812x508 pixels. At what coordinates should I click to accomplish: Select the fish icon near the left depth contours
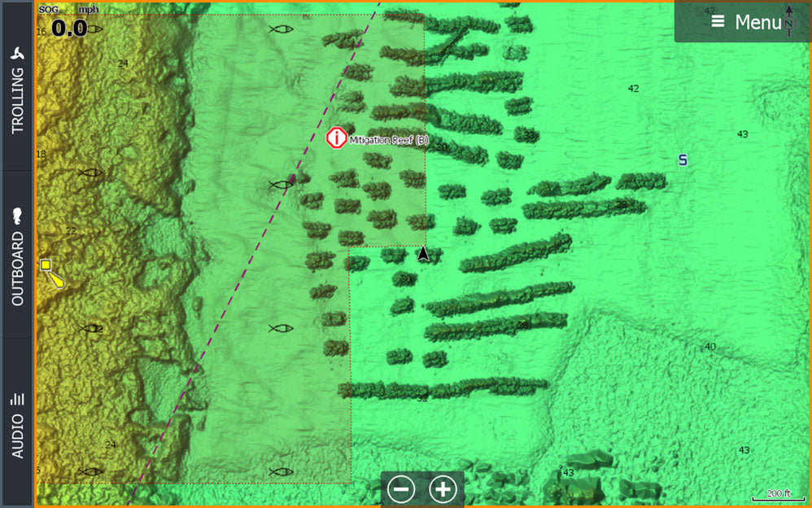click(x=91, y=173)
